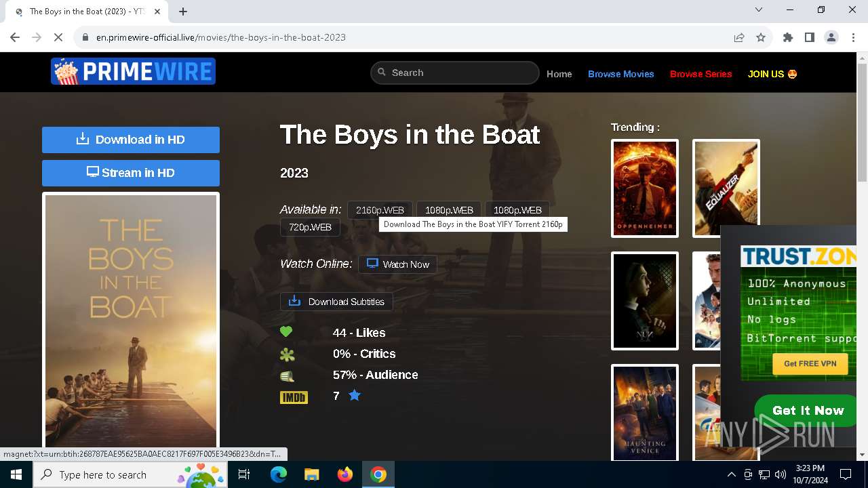Select the first 1080p.WEB option
868x488 pixels.
pyautogui.click(x=449, y=210)
